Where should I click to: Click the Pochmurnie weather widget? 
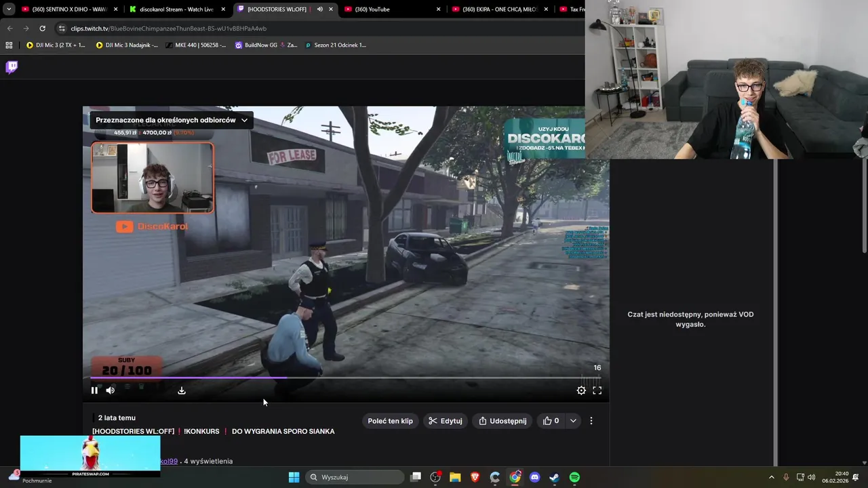click(x=30, y=476)
